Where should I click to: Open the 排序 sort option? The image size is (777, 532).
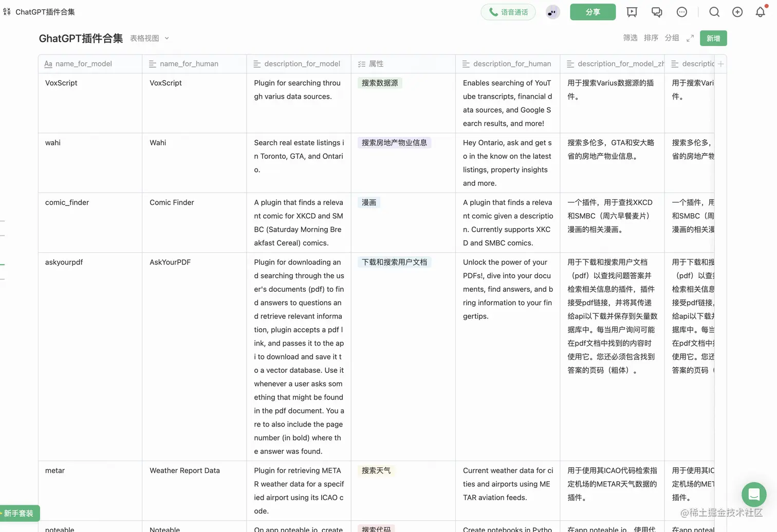point(651,37)
